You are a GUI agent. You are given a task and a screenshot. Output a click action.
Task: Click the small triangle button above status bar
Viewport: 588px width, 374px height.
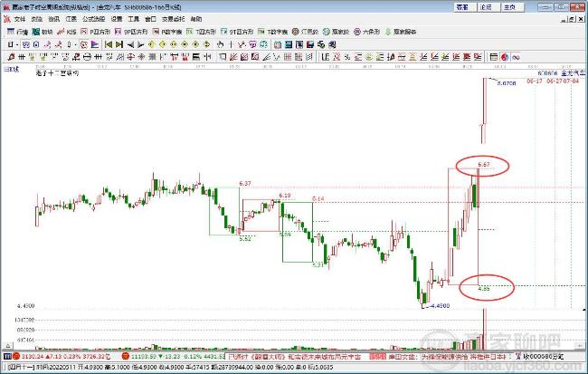tap(7, 345)
